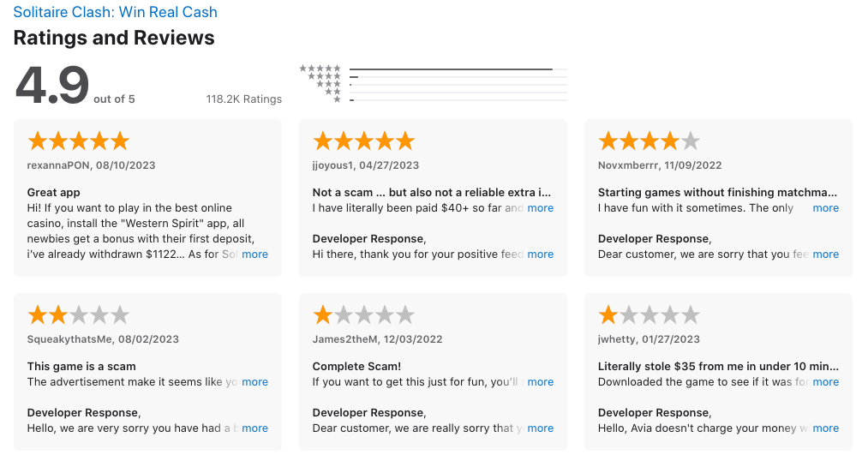
Task: Expand developer response to jjoyous1 review
Action: tap(541, 254)
